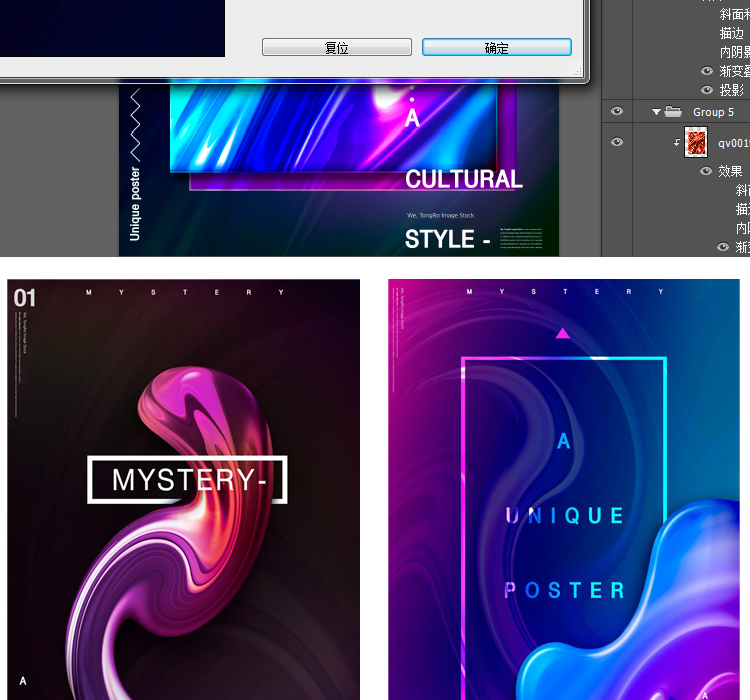Viewport: 750px width, 700px height.
Task: Click the dialog's resize grip corner
Action: coord(578,72)
